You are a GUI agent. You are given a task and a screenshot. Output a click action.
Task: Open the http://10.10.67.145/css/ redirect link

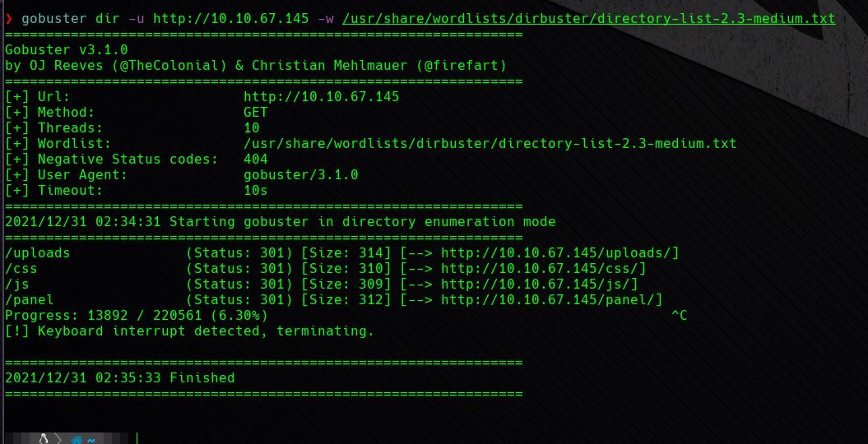[x=544, y=269]
